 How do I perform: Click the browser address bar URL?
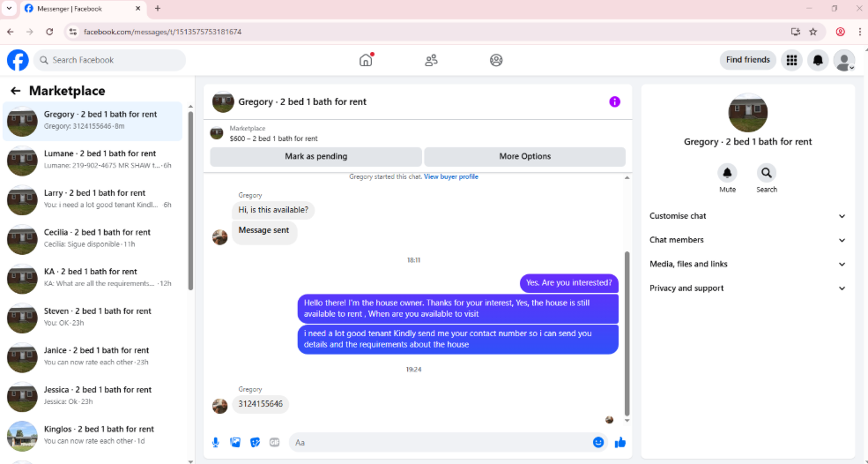point(162,32)
